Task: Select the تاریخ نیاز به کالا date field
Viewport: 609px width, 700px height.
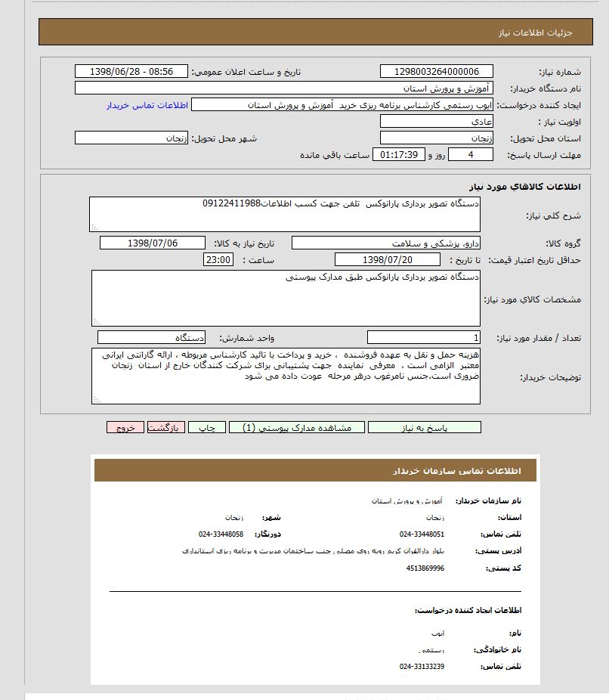Action: click(x=153, y=243)
